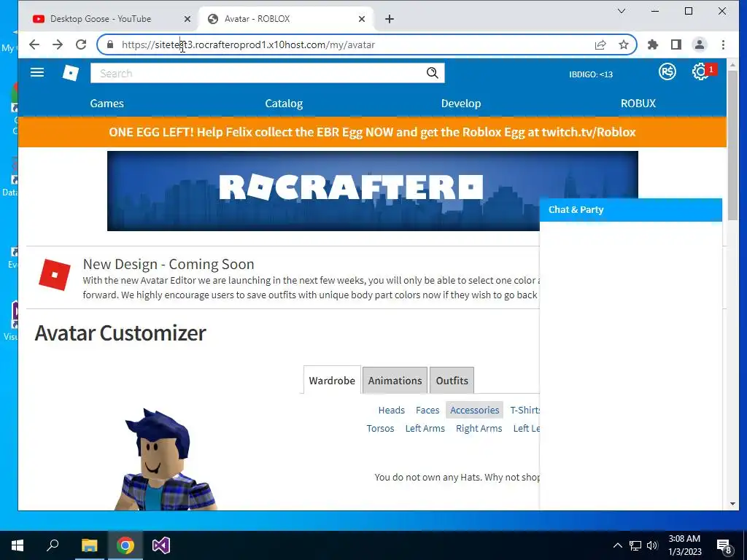
Task: Open the Robux balance icon
Action: click(667, 72)
